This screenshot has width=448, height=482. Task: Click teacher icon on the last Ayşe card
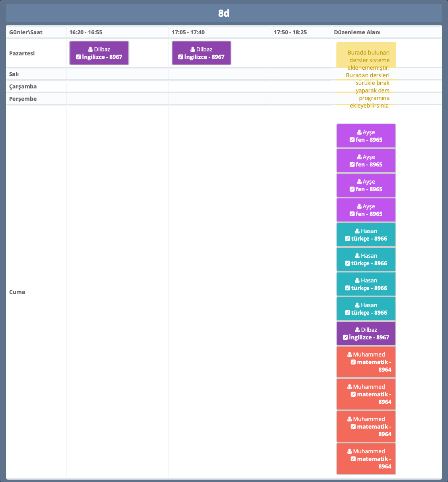359,206
